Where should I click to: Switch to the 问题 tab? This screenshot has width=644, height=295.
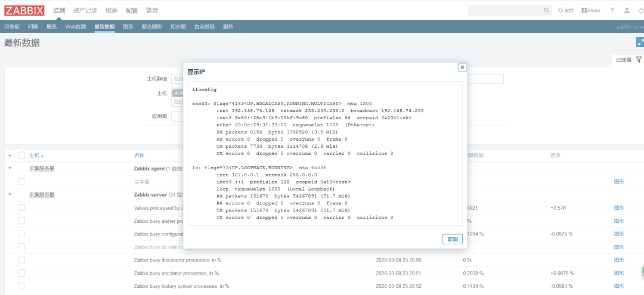tap(33, 27)
